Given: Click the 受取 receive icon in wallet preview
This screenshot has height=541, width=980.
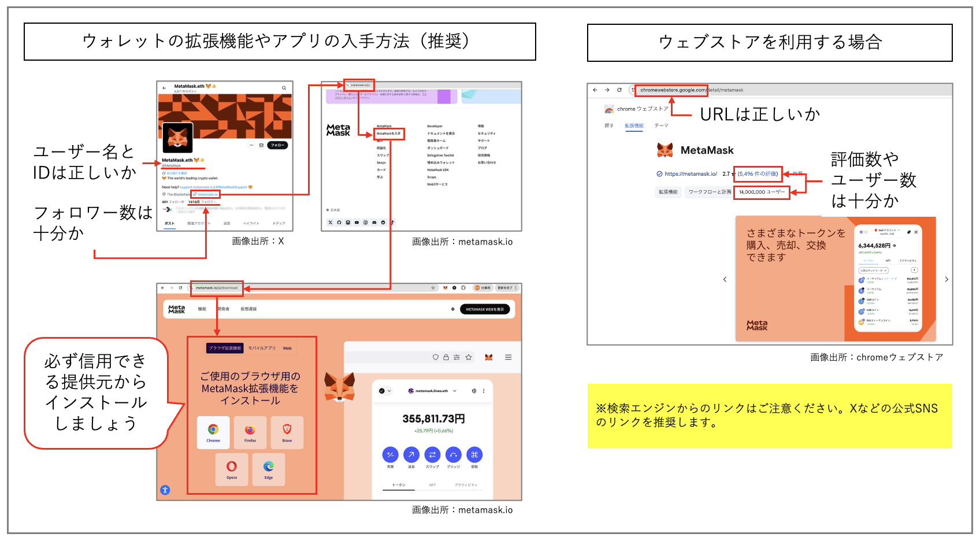Looking at the screenshot, I should click(x=474, y=455).
